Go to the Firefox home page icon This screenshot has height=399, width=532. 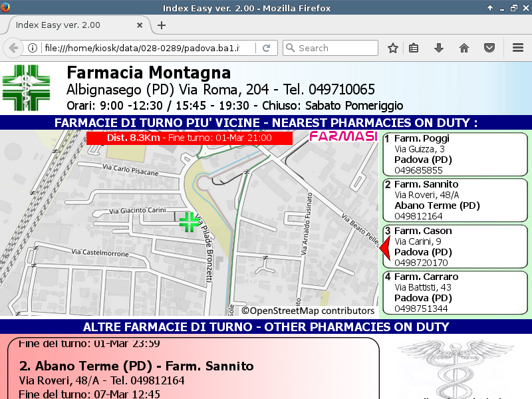[x=464, y=48]
